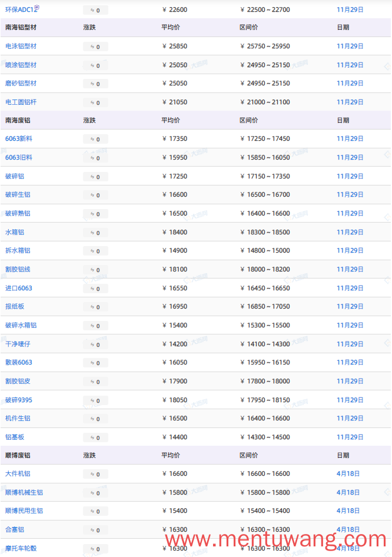392x557 pixels.
Task: Open the 喷涂铝型材 link
Action: point(21,65)
